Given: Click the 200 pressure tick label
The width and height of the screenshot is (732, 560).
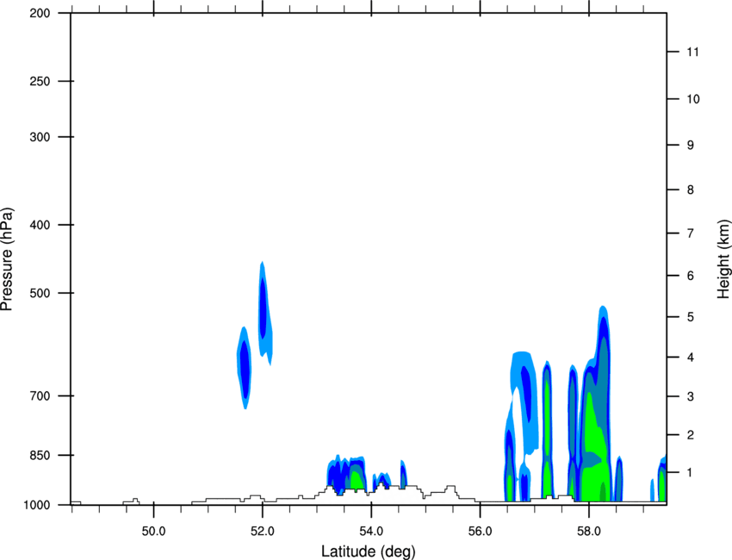Looking at the screenshot, I should pos(40,13).
